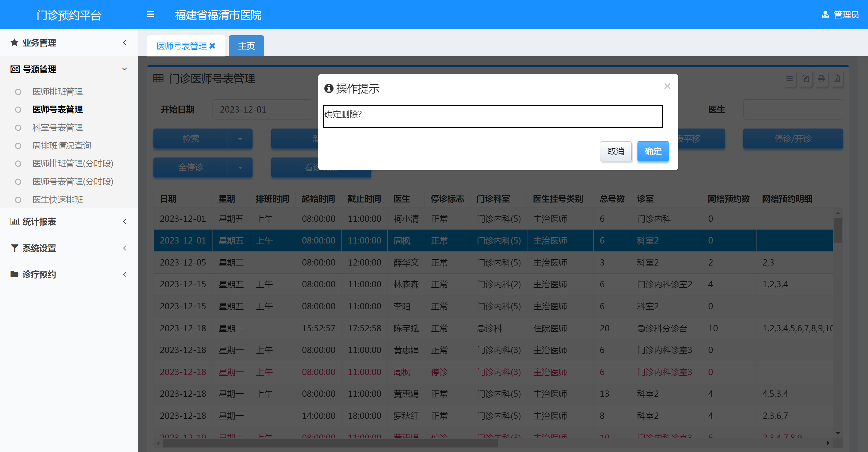868x452 pixels.
Task: Click the hamburger menu toggle icon
Action: (150, 14)
